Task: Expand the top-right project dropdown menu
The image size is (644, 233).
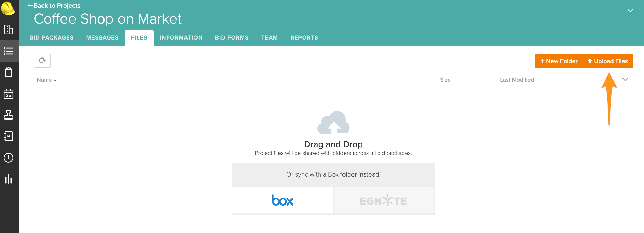Action: pyautogui.click(x=630, y=11)
